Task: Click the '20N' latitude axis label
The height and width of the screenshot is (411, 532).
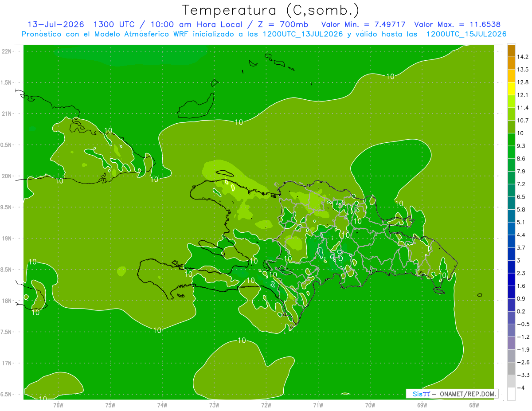Action: [8, 176]
